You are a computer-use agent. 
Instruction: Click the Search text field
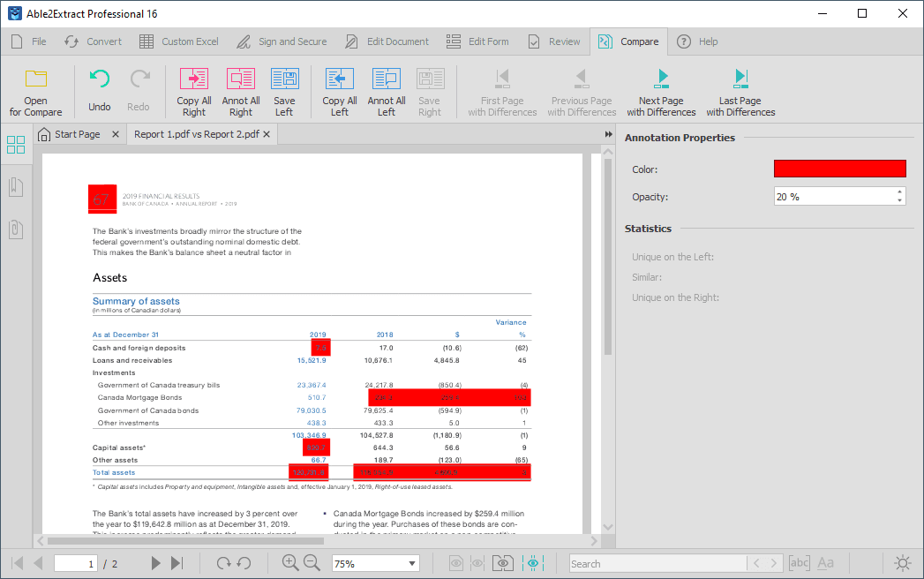tap(657, 564)
